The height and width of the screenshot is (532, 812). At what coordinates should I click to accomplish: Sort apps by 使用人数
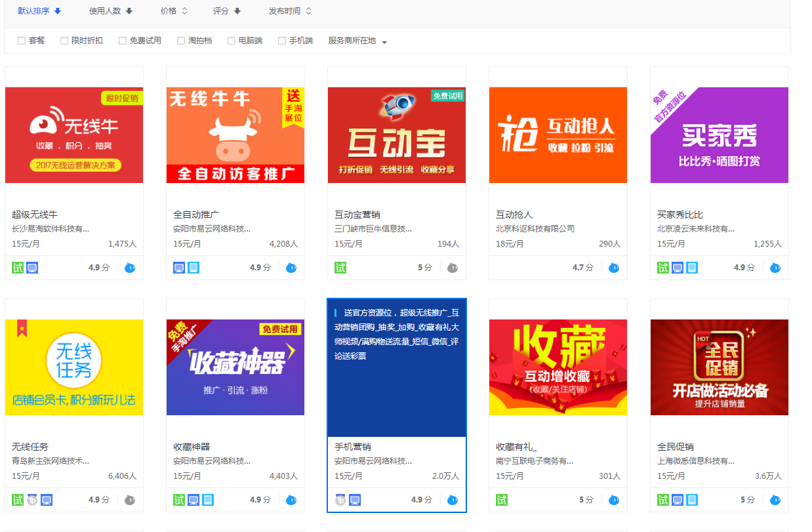[x=110, y=11]
